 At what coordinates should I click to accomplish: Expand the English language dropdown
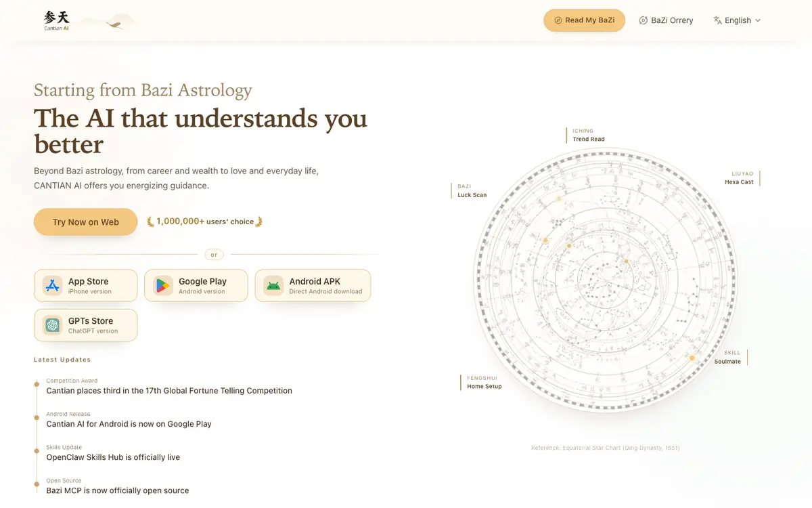(738, 20)
